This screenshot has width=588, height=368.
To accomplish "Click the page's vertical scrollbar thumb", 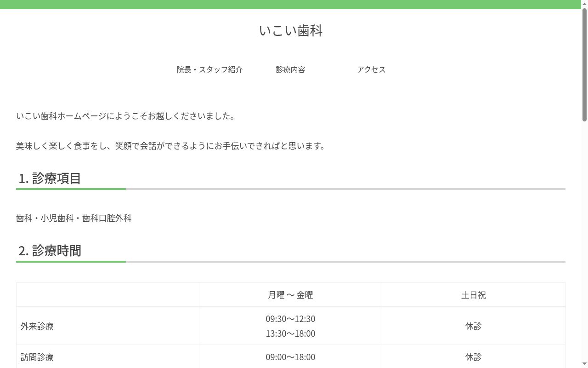I will 585,64.
